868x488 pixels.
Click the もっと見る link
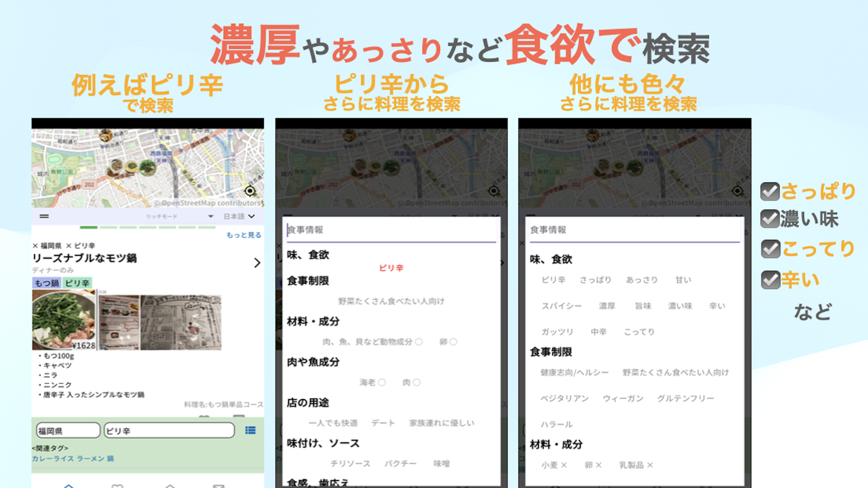[244, 235]
